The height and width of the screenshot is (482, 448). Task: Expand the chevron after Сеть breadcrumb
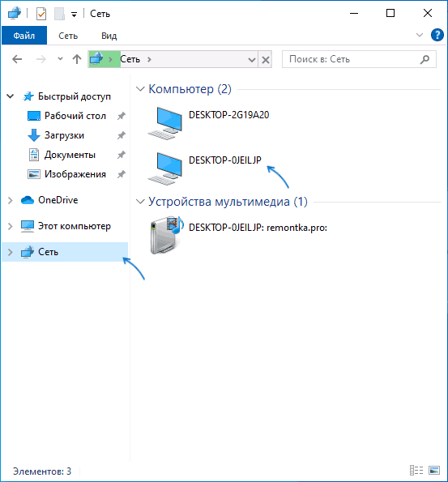click(x=149, y=59)
